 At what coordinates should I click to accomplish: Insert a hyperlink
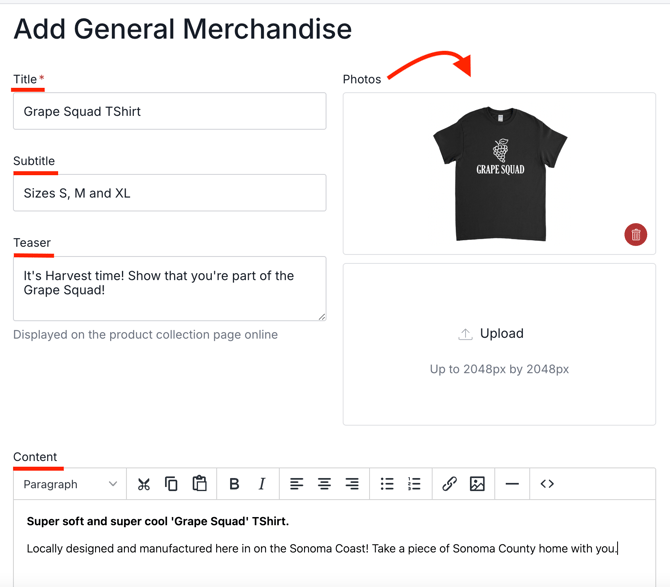(449, 484)
